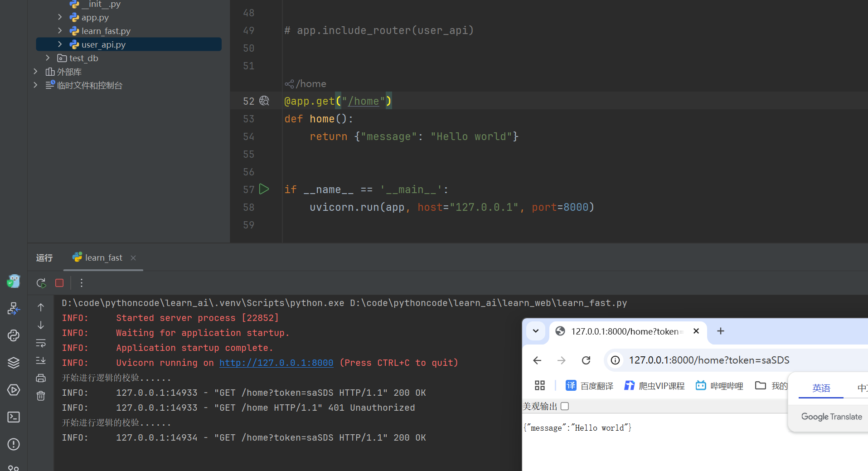Open the Python Packages layers icon
Viewport: 868px width, 471px height.
(x=14, y=363)
